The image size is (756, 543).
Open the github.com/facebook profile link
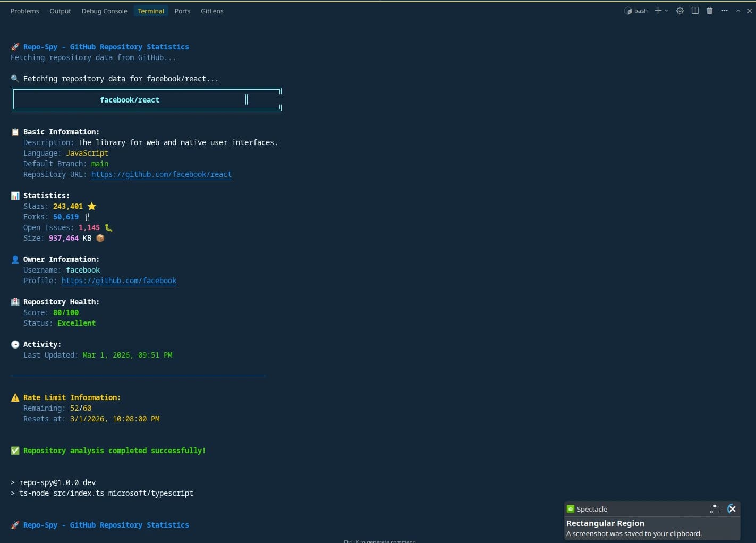tap(118, 281)
